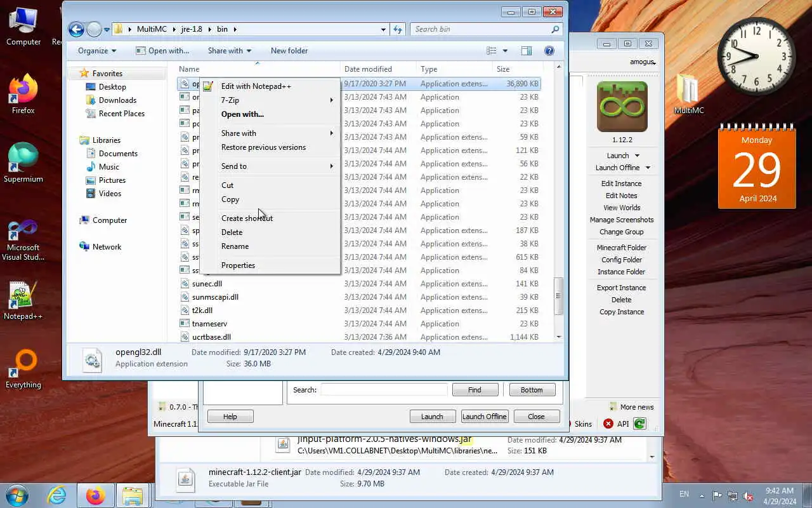
Task: Toggle the preview pane icon
Action: coord(526,51)
